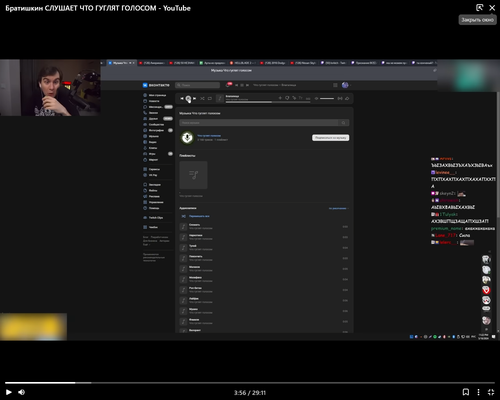
Task: Click the VK logo in the video
Action: coord(156,85)
